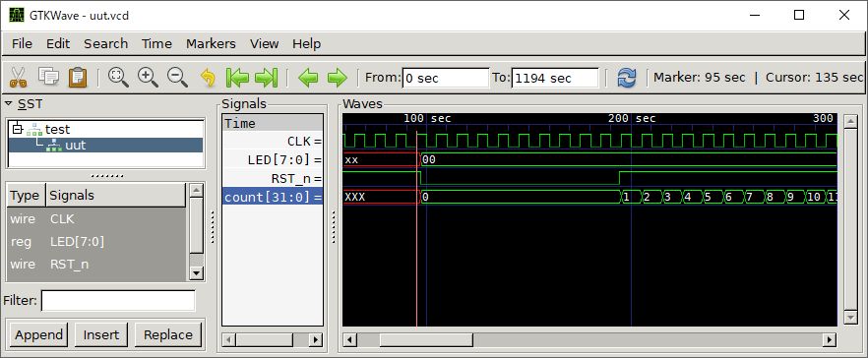Viewport: 868px width, 358px height.
Task: Open the Time menu
Action: click(x=156, y=43)
